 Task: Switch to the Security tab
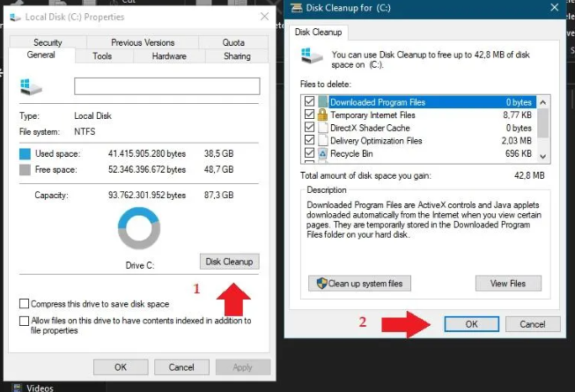click(x=48, y=42)
